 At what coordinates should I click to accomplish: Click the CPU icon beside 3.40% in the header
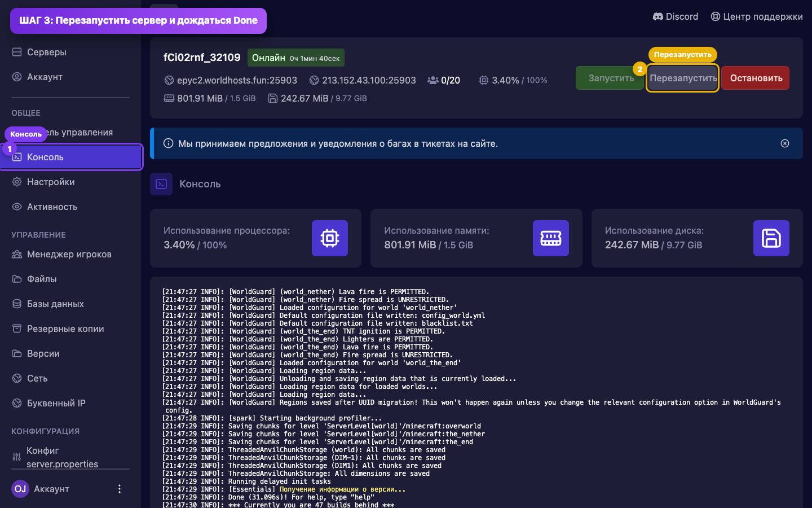484,80
